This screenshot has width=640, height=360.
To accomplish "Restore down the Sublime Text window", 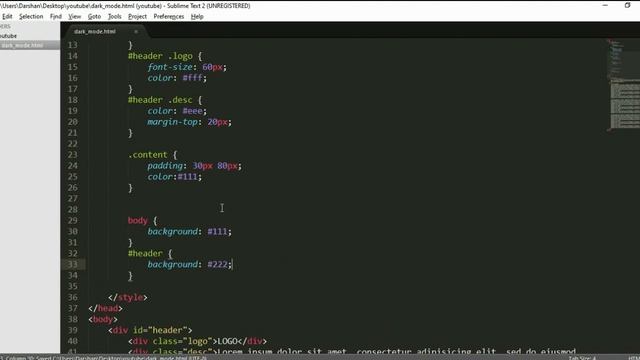I will [x=628, y=5].
